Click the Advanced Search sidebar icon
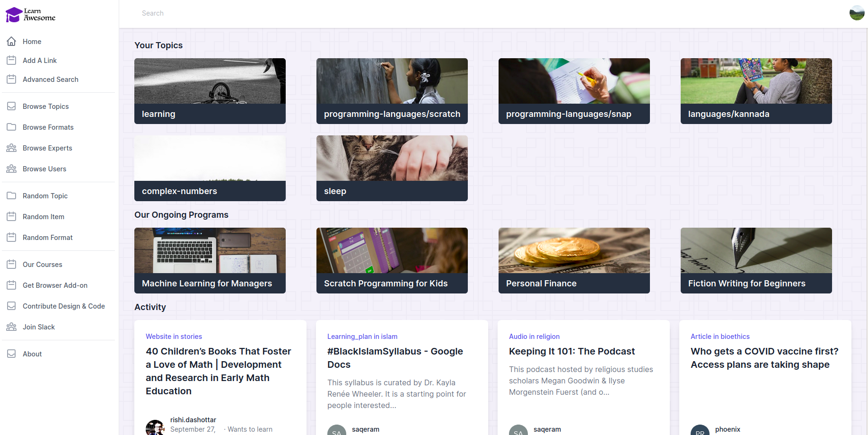The height and width of the screenshot is (435, 868). point(11,80)
